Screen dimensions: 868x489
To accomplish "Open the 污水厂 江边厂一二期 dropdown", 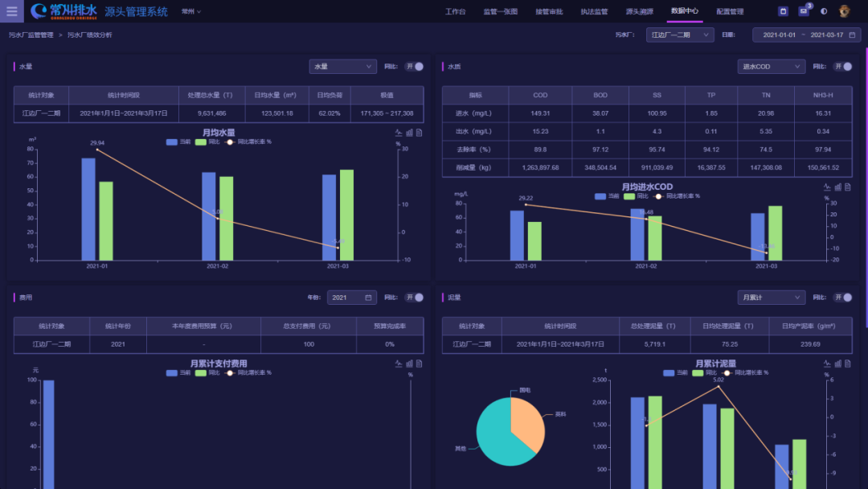I will [x=680, y=35].
